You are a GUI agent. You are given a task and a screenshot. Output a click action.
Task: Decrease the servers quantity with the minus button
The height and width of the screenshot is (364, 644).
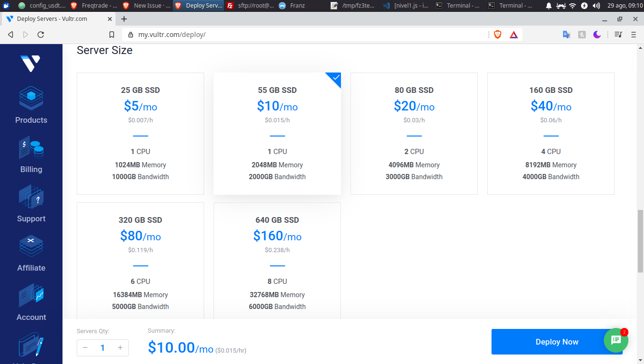point(85,348)
